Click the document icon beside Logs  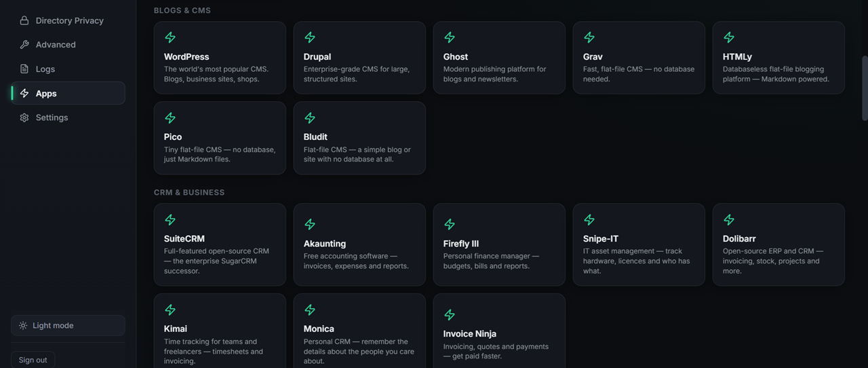24,69
